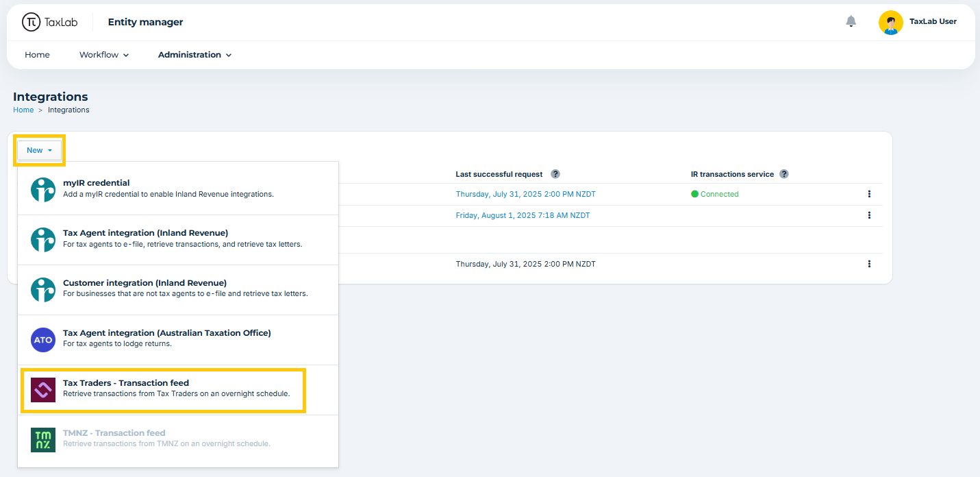The width and height of the screenshot is (980, 477).
Task: Open help icon beside Last successful request
Action: pyautogui.click(x=555, y=174)
